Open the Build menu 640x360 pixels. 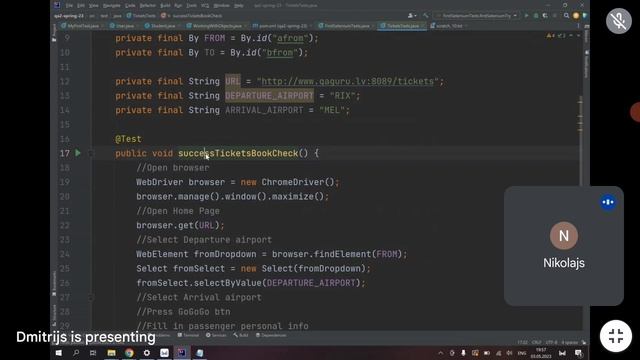coord(165,6)
